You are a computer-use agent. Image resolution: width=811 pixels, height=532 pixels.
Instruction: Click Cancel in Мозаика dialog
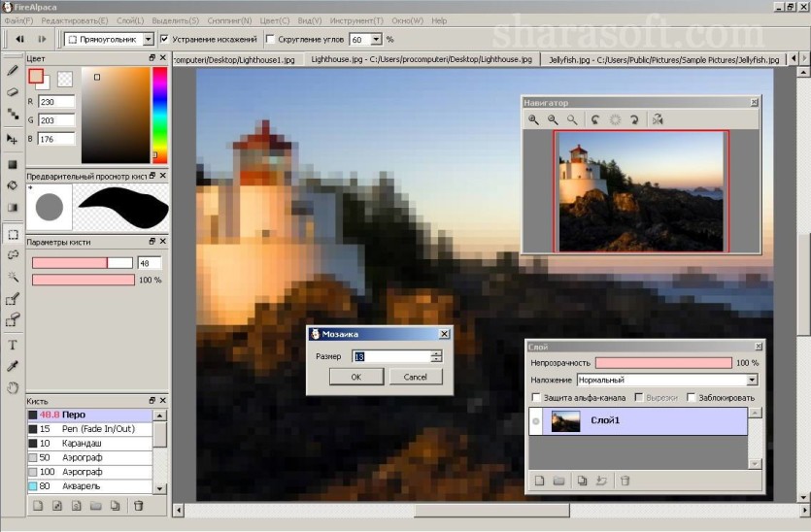[416, 377]
